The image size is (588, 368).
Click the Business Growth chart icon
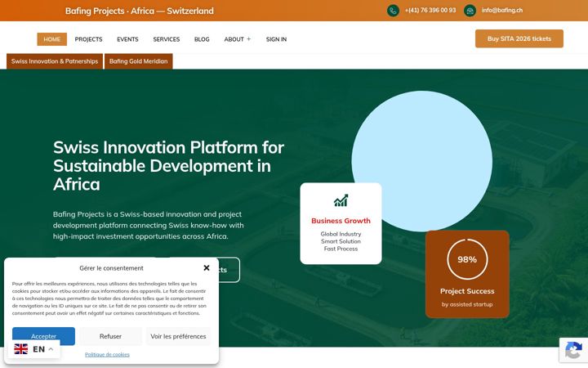coord(341,200)
